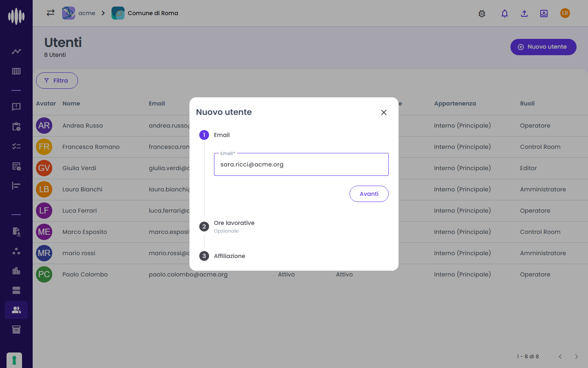588x368 pixels.
Task: Click the Email input field
Action: pos(301,164)
